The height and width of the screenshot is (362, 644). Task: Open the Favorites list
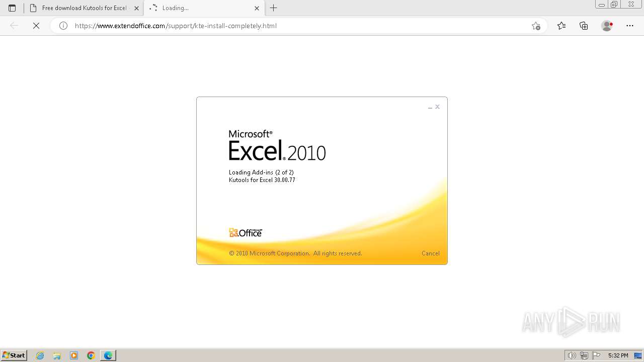click(x=561, y=26)
